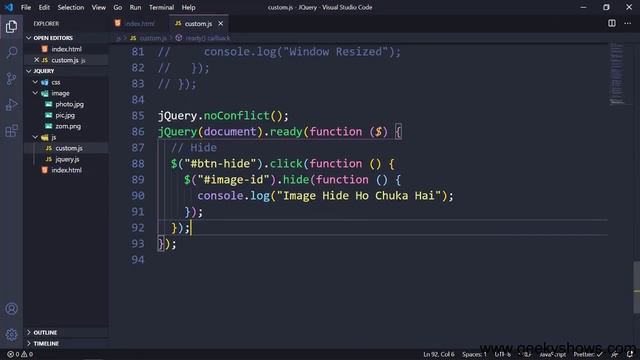640x360 pixels.
Task: Click the feedback icon in status bar
Action: tap(614, 354)
